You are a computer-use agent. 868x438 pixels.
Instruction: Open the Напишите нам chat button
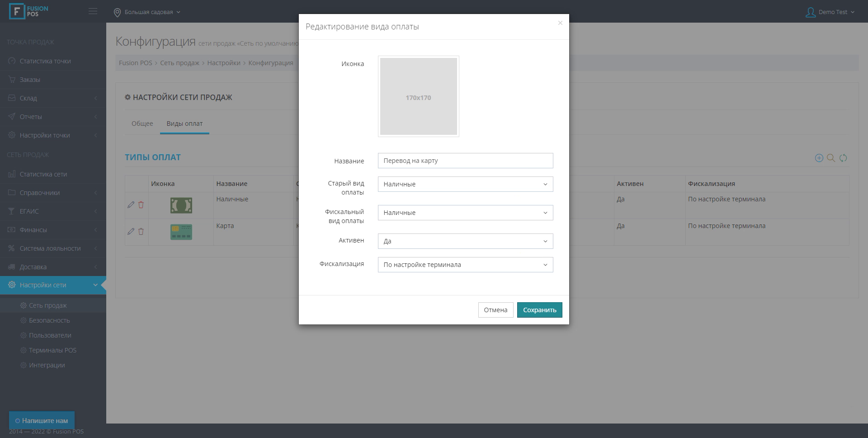pos(42,420)
